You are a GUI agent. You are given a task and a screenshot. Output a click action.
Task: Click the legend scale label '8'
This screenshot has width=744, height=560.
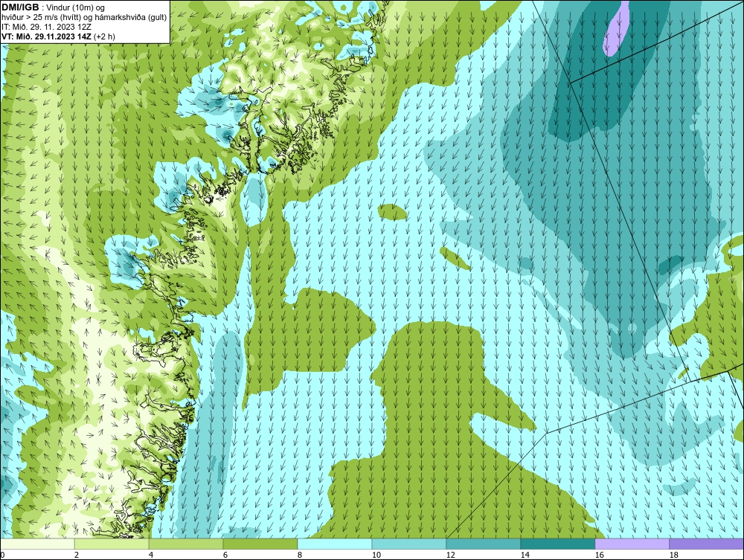coord(299,555)
